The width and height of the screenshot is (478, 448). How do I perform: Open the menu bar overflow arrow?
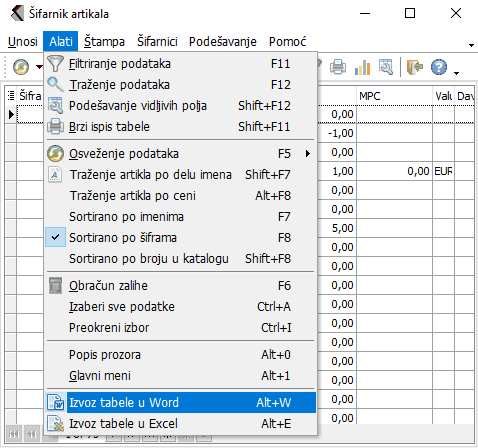471,45
